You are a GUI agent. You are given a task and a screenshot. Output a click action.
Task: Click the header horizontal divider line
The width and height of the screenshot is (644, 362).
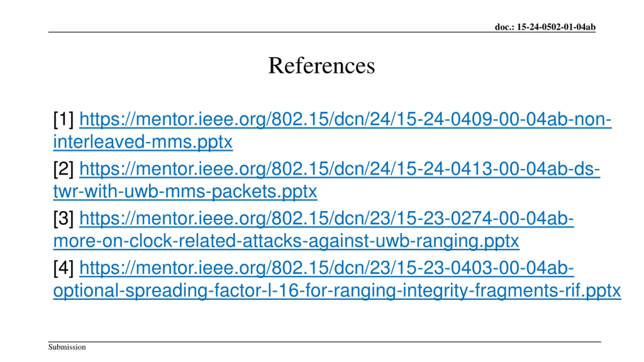(322, 32)
